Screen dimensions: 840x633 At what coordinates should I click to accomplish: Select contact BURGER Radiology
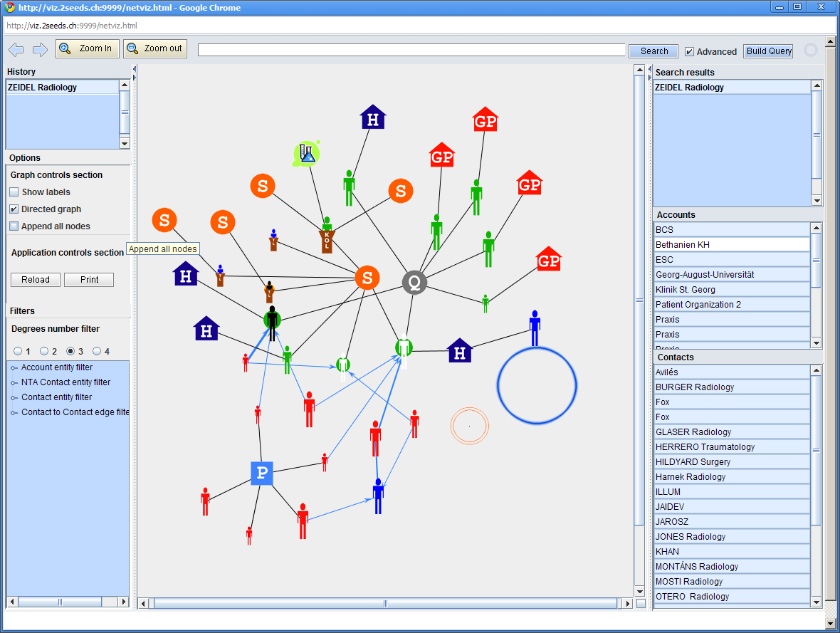click(x=731, y=387)
